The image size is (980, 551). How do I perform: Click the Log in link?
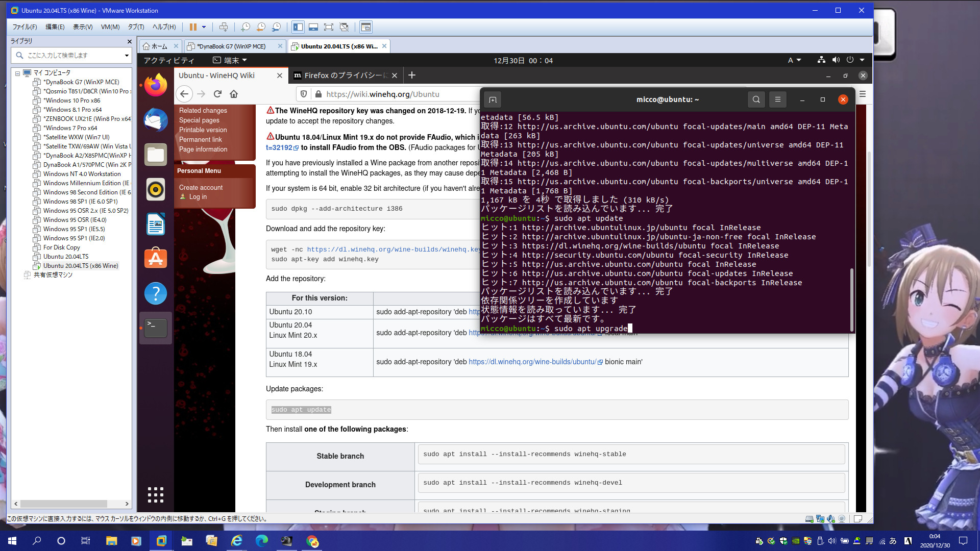pos(198,197)
